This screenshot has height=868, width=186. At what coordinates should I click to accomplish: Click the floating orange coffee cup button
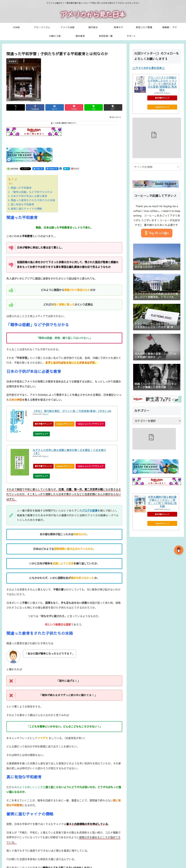pos(179,550)
